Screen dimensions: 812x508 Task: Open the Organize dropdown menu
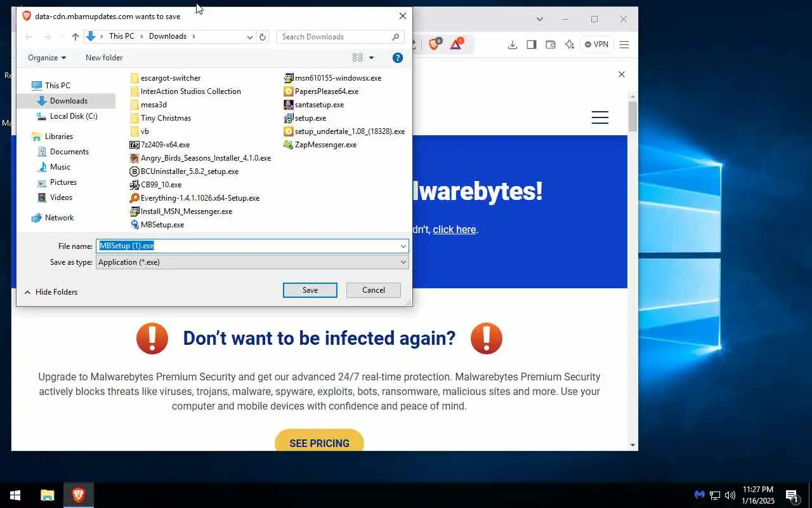pos(47,58)
